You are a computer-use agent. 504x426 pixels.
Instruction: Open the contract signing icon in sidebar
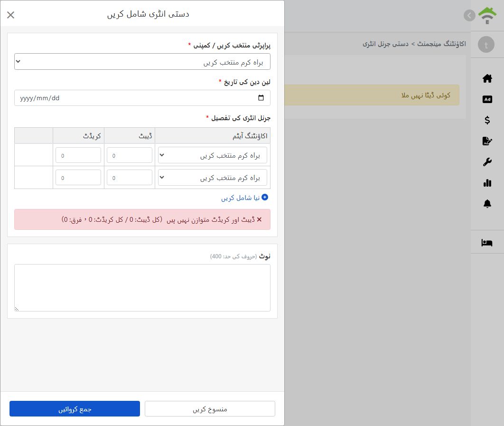pyautogui.click(x=487, y=141)
